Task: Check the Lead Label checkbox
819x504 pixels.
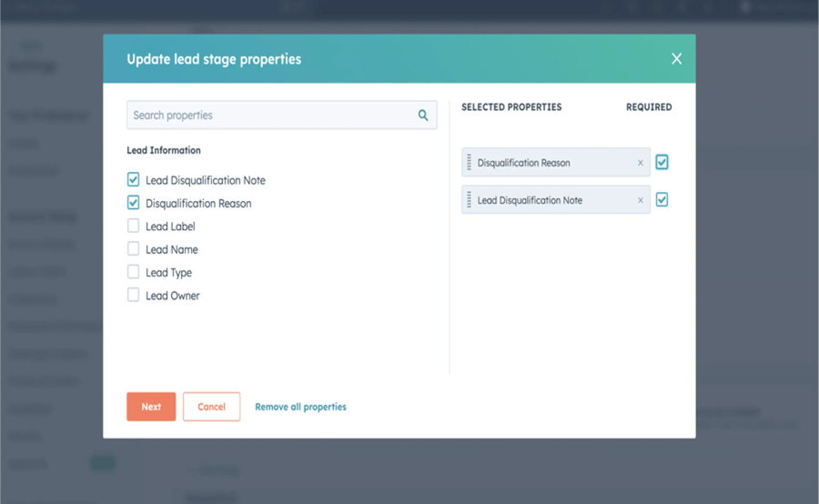Action: click(134, 226)
